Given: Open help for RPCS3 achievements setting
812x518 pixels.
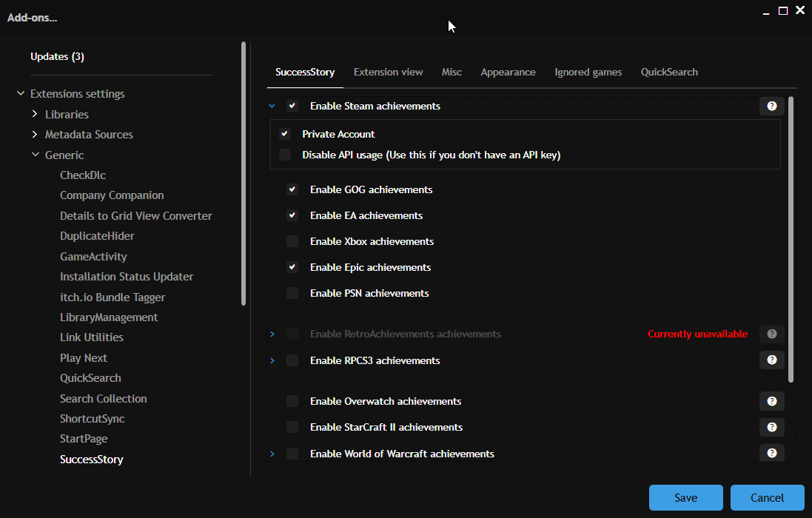Looking at the screenshot, I should click(771, 360).
